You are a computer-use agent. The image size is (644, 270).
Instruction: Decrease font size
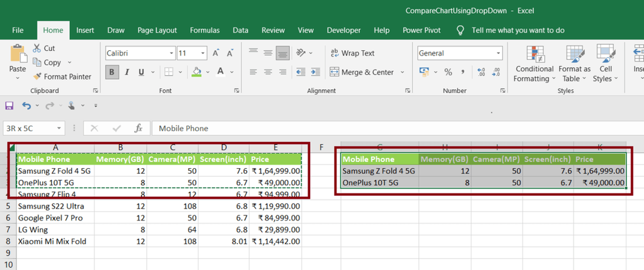pyautogui.click(x=230, y=53)
